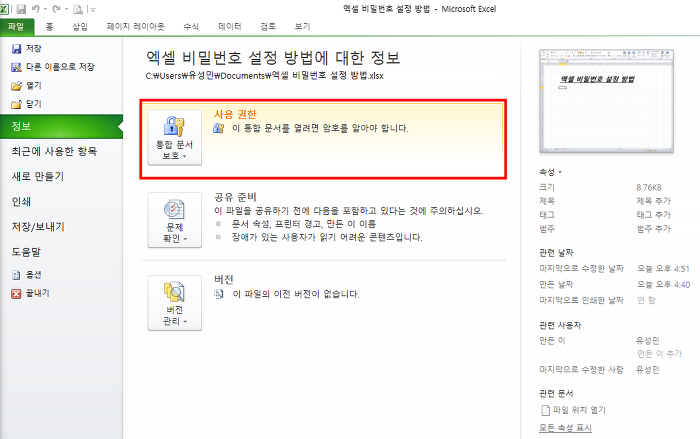Click the 관련 날짜 section heading
This screenshot has width=700, height=439.
tap(556, 253)
